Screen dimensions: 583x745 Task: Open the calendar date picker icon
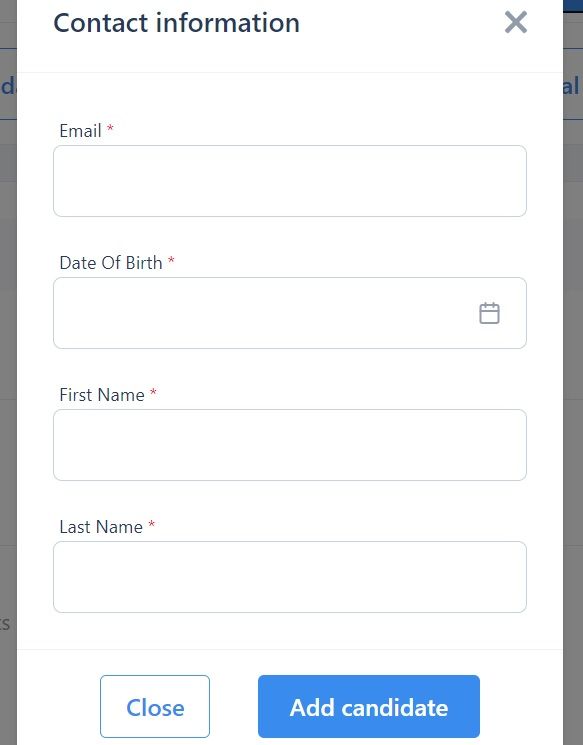coord(489,313)
